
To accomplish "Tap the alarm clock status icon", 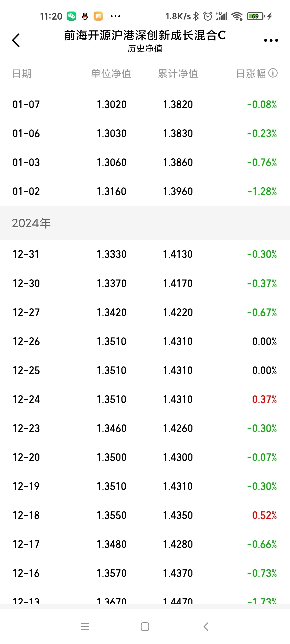I will (208, 16).
